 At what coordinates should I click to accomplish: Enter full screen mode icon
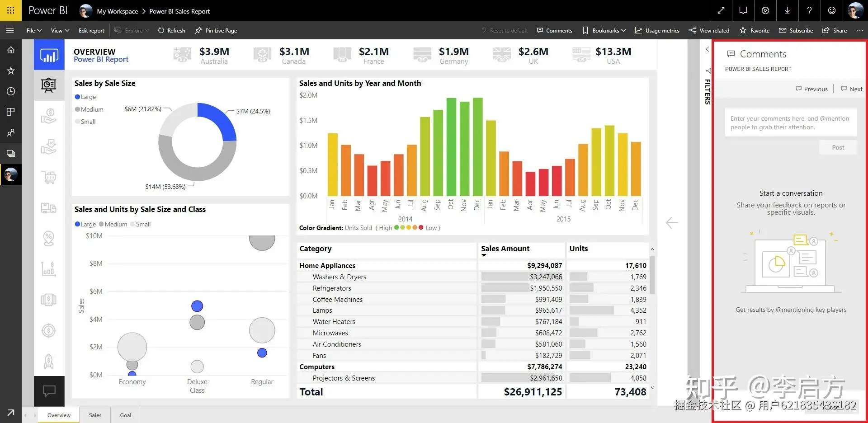(x=721, y=10)
